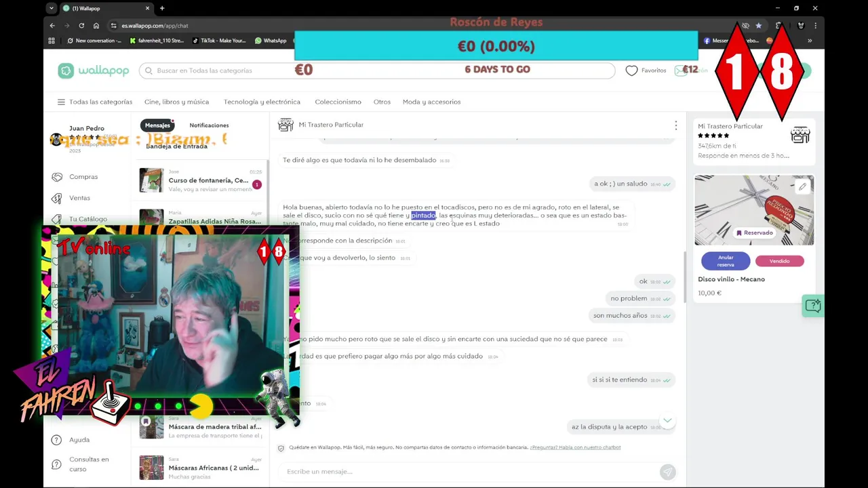This screenshot has height=488, width=868.
Task: Click 'a ok ; ) un saludo' message
Action: [620, 184]
